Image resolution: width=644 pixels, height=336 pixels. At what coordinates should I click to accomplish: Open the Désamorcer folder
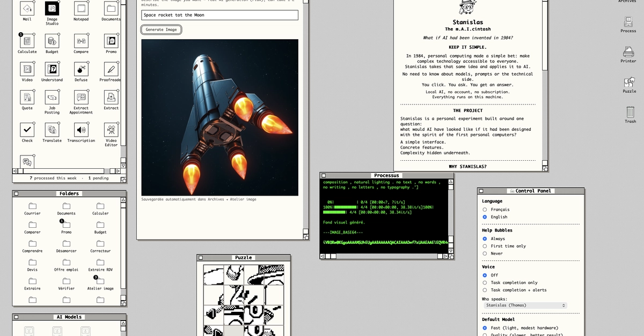[x=66, y=244]
